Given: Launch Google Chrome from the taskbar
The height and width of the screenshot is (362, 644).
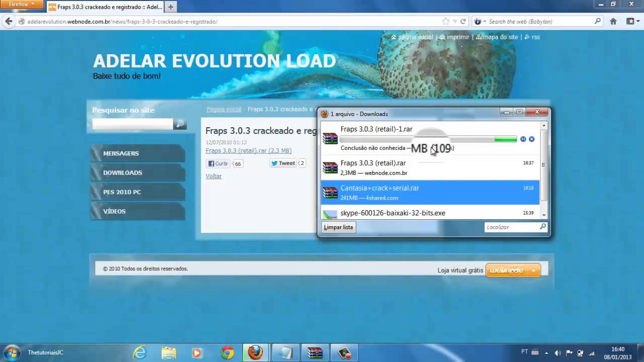Looking at the screenshot, I should 227,353.
